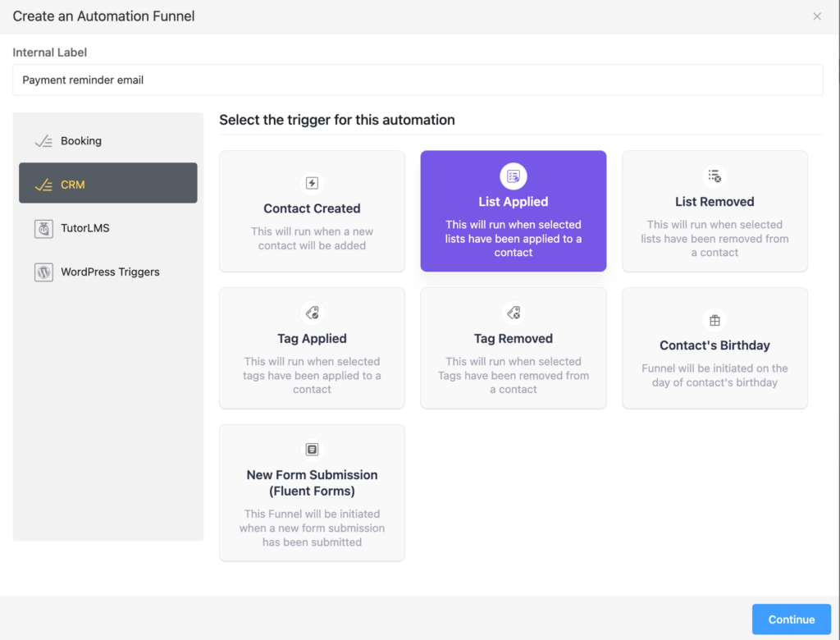Click the CRM sidebar checklist icon
This screenshot has height=640, width=840.
(x=43, y=185)
